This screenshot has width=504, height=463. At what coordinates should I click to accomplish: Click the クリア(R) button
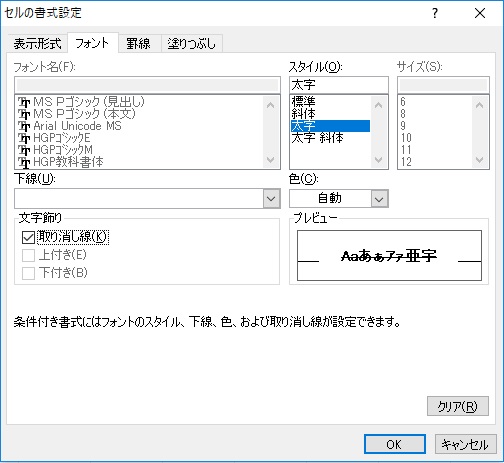458,406
